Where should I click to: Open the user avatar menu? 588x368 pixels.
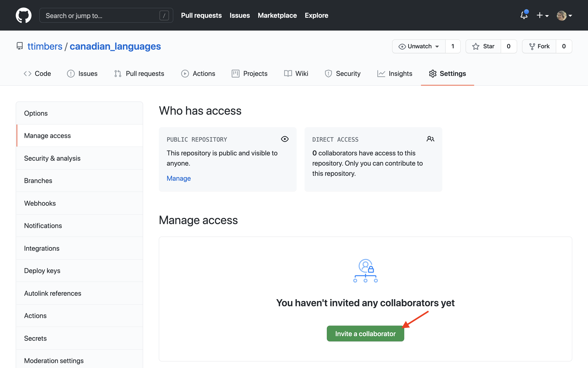[564, 16]
